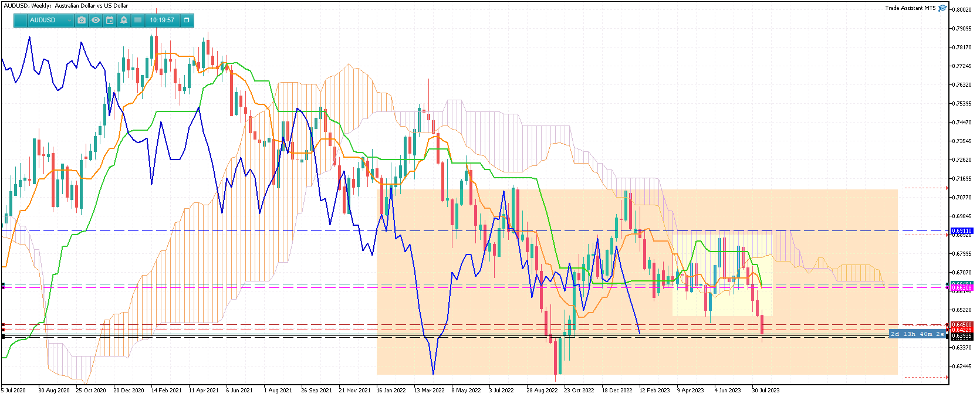Open the AUDUSD symbol dropdown

[x=50, y=20]
